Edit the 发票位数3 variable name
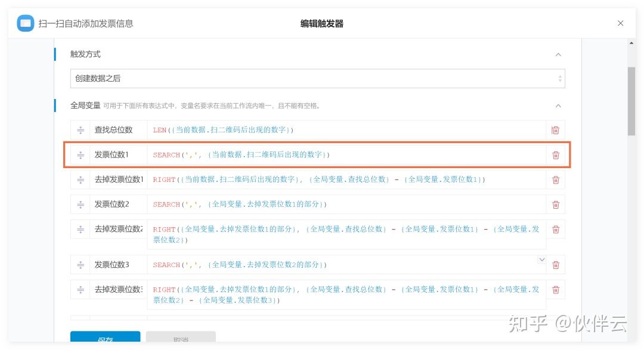This screenshot has width=644, height=350. pos(118,265)
